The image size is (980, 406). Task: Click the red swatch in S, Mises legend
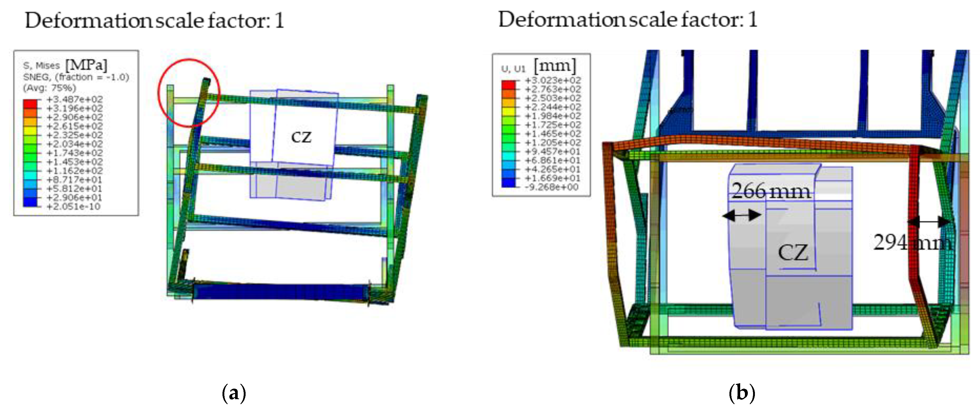coord(30,103)
